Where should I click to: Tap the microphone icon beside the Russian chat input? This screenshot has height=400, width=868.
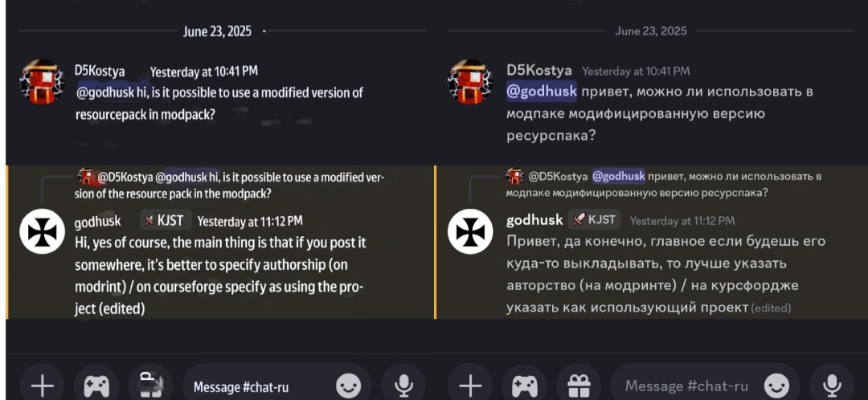click(x=831, y=386)
